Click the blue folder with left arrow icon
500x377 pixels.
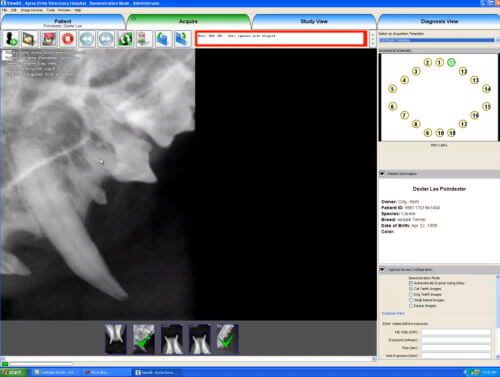pyautogui.click(x=163, y=39)
